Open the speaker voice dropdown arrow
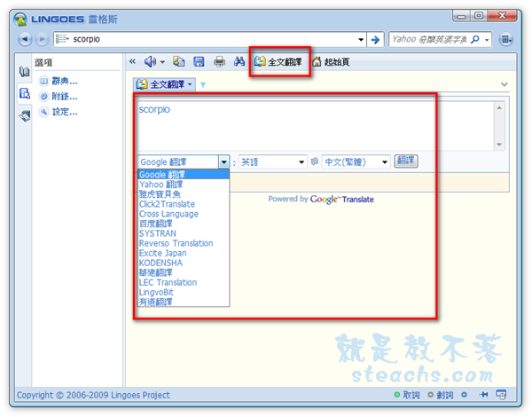Viewport: 532px width, 417px height. 162,62
